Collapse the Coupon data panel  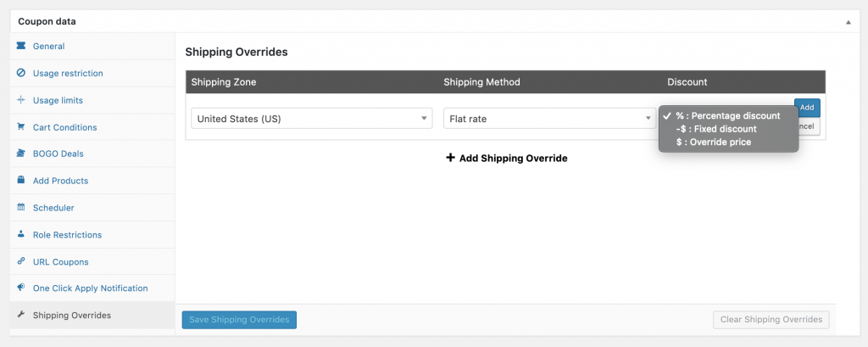[849, 22]
